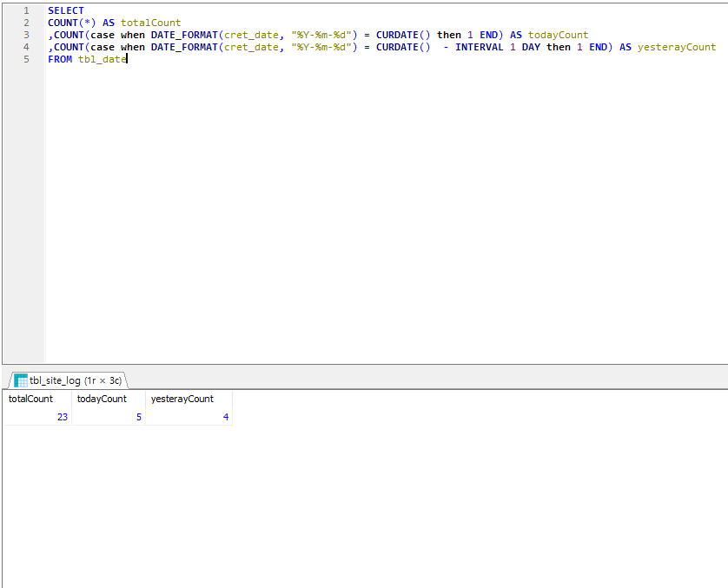Click DATE_FORMAT function on line 4
728x588 pixels.
click(x=184, y=47)
